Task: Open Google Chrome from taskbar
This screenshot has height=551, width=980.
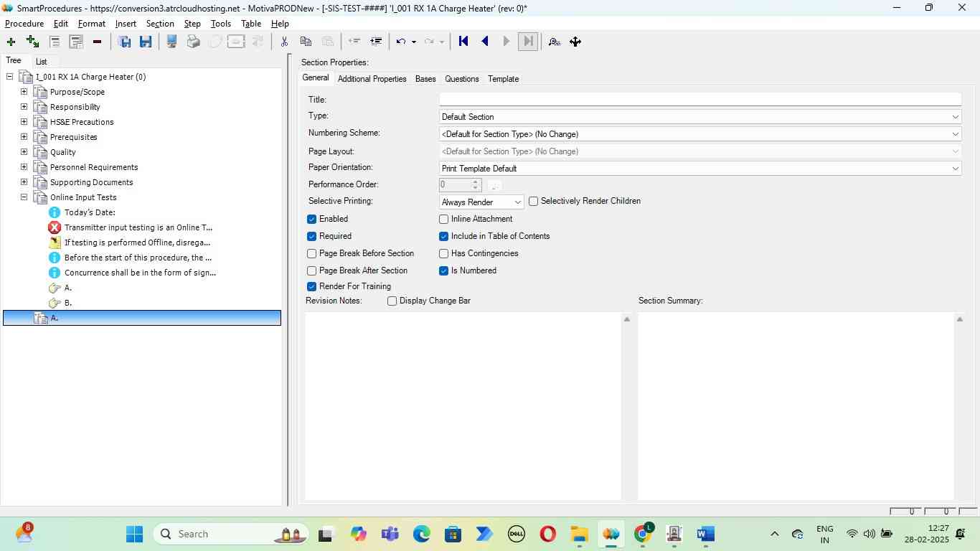Action: (x=643, y=534)
